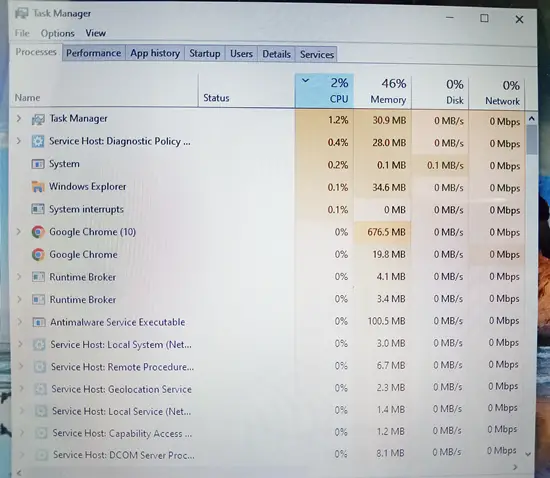The height and width of the screenshot is (478, 550).
Task: Switch to the App history tab
Action: pos(155,54)
